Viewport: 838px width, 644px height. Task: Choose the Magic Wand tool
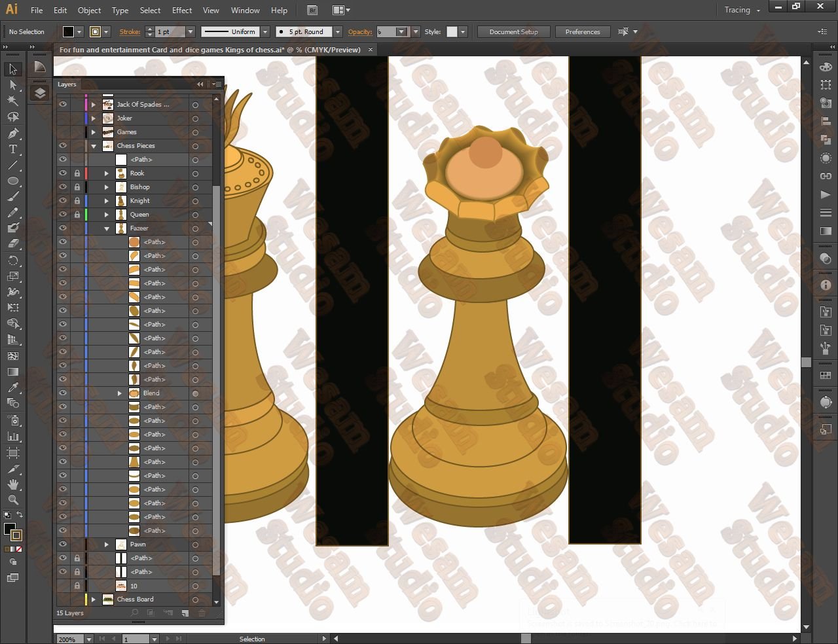[x=12, y=101]
